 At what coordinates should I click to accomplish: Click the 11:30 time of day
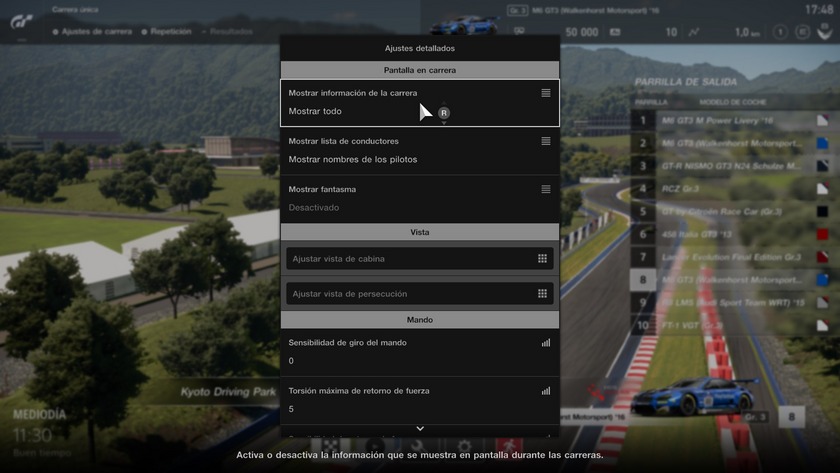click(x=33, y=435)
